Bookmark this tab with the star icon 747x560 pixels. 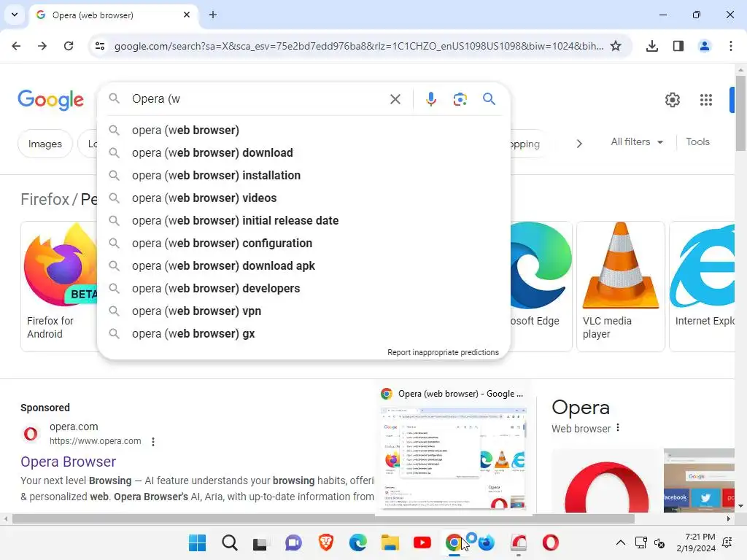click(616, 46)
